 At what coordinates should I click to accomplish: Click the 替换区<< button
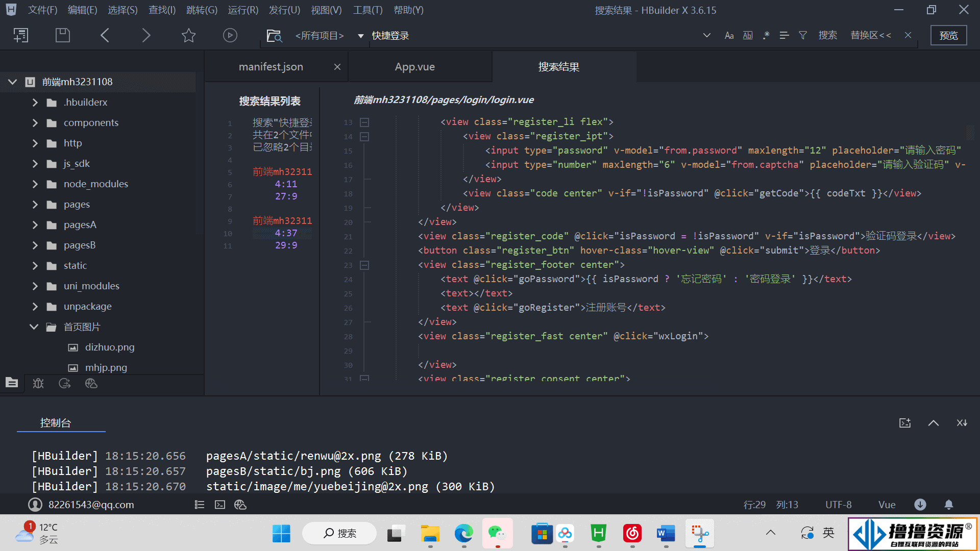[871, 35]
